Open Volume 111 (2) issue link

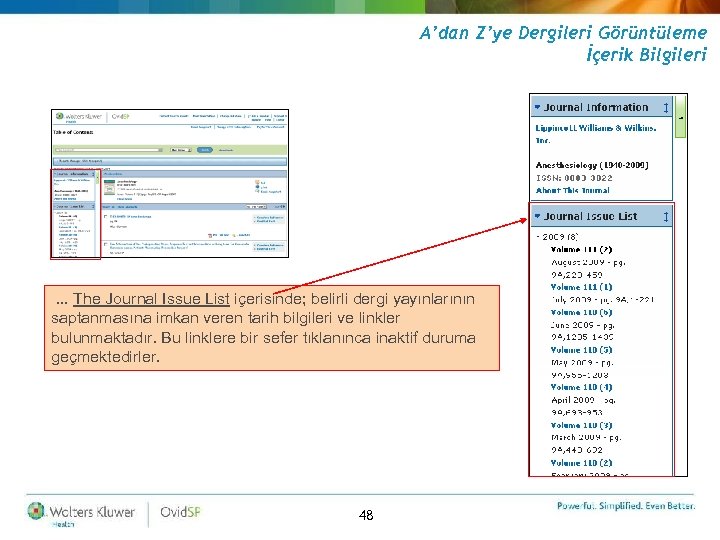[x=581, y=249]
